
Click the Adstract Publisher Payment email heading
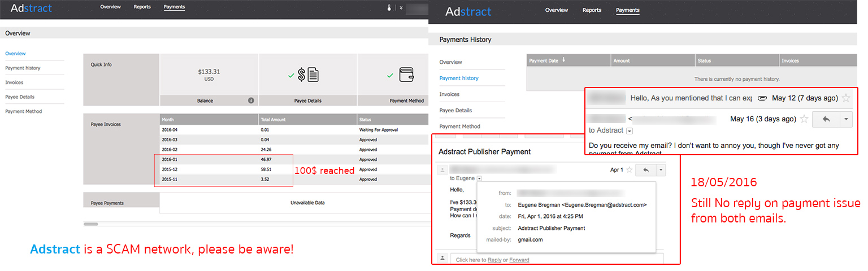pyautogui.click(x=485, y=152)
